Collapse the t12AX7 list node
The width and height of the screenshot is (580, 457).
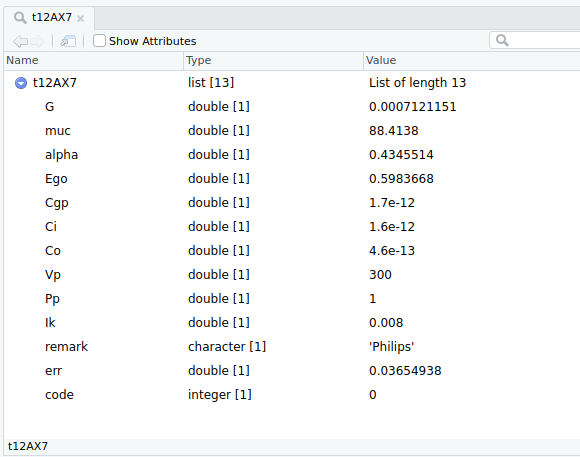[21, 83]
